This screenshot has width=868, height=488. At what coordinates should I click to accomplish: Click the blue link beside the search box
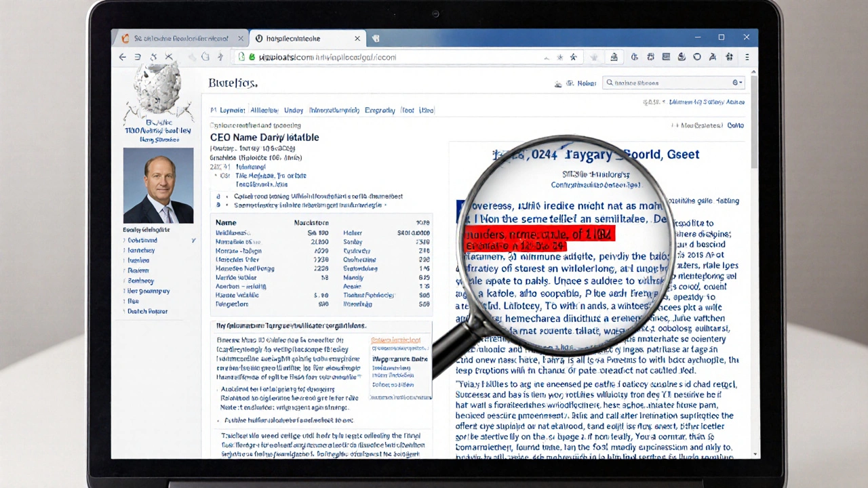click(586, 83)
